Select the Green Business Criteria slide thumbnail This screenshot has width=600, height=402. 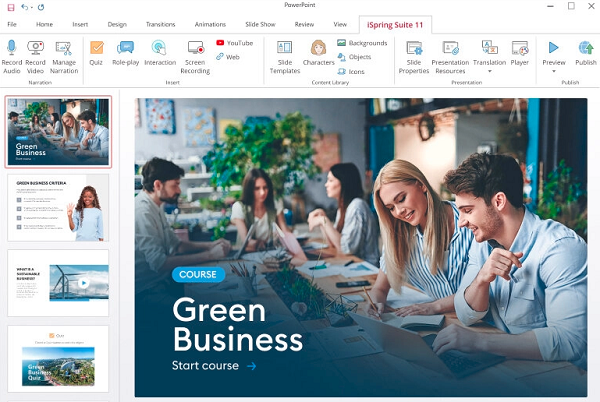59,207
